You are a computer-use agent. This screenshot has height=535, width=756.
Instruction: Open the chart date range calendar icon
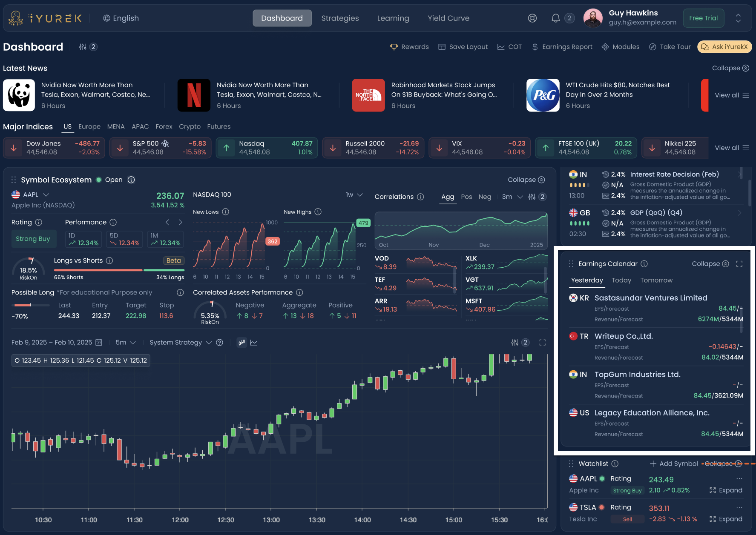(x=99, y=342)
